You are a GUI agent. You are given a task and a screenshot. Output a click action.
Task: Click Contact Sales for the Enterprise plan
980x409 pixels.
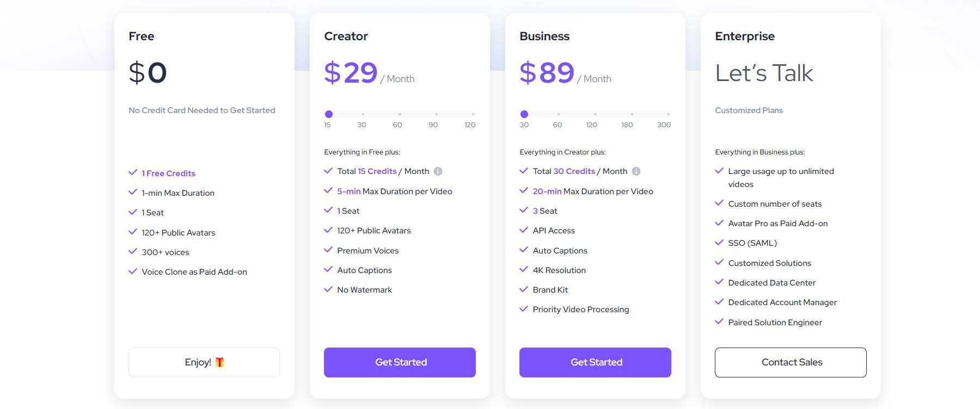tap(791, 362)
